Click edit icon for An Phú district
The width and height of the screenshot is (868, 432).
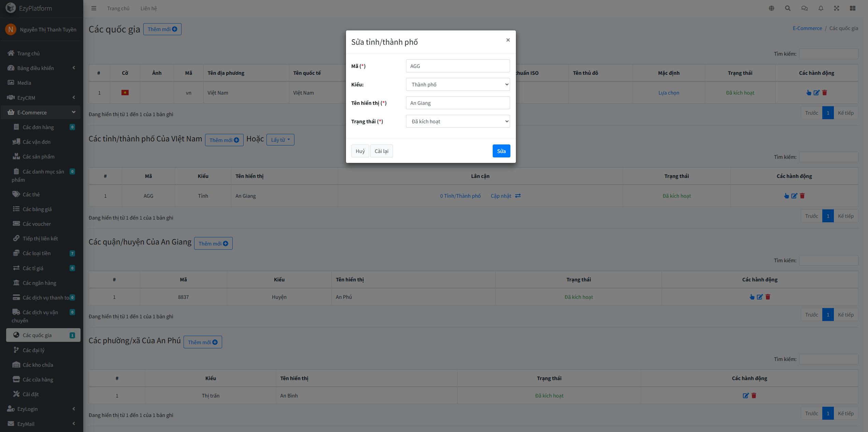760,297
